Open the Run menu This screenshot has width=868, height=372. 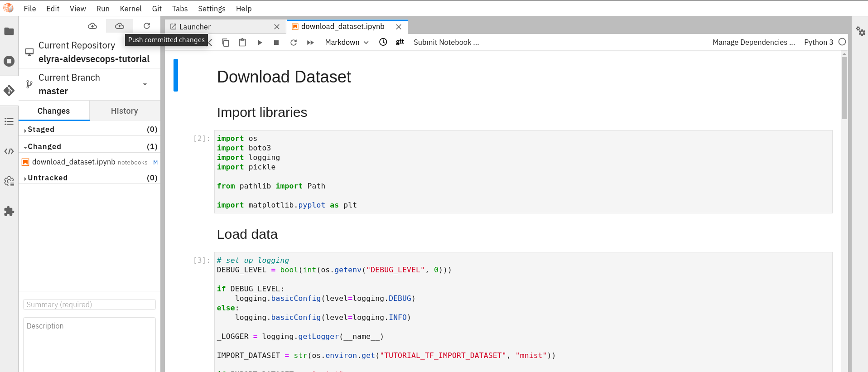(x=103, y=9)
